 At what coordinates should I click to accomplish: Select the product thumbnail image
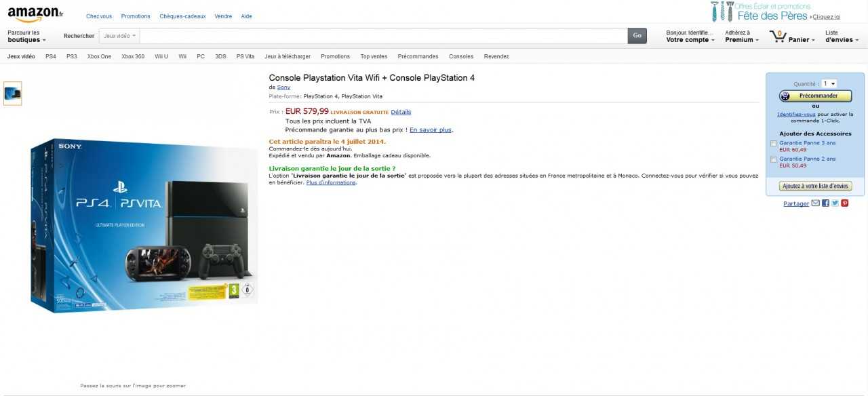(12, 94)
